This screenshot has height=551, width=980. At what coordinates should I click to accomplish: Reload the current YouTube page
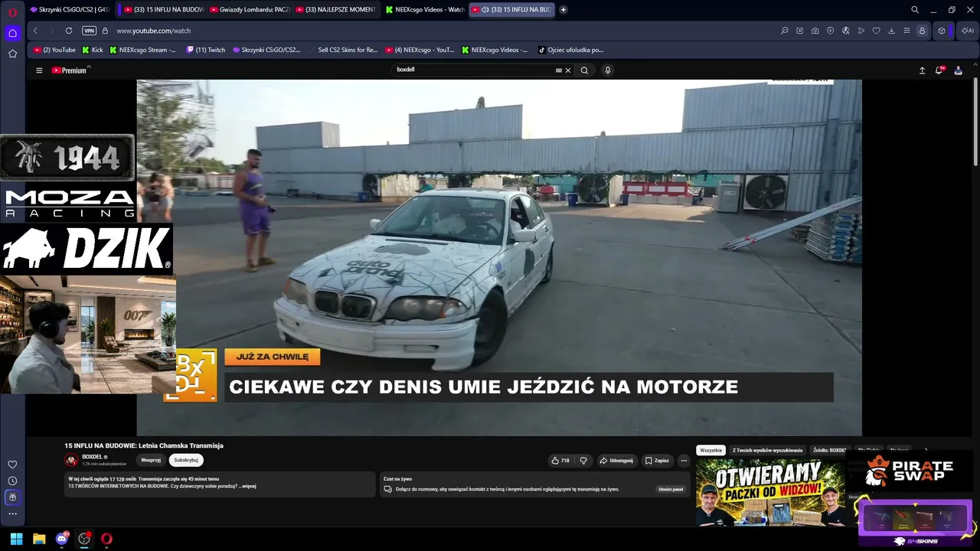[x=69, y=31]
